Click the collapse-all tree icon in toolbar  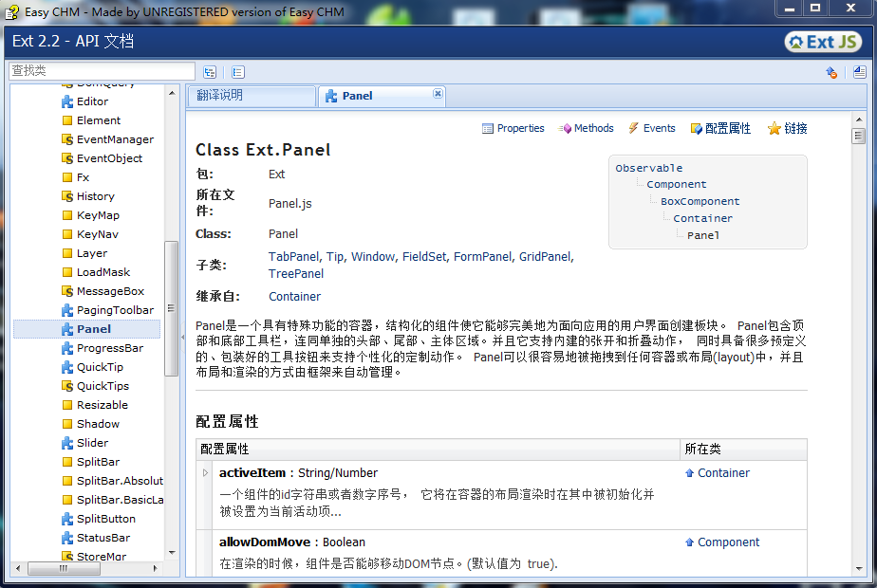click(x=237, y=72)
